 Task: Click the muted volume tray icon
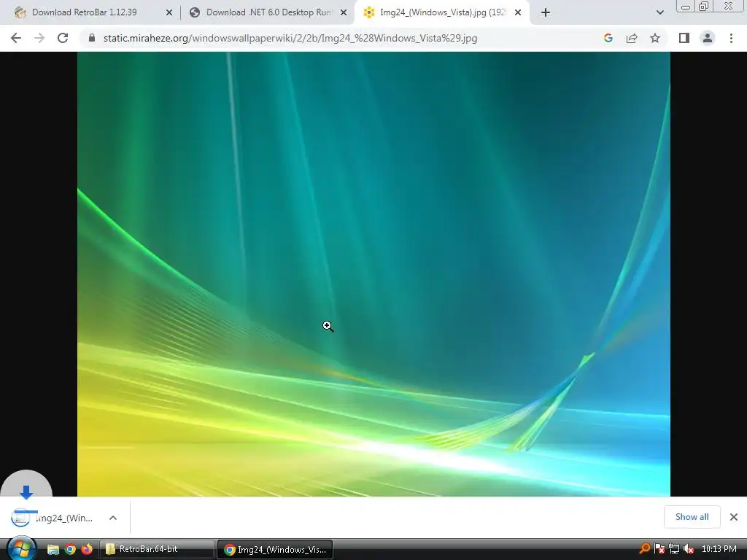click(x=689, y=549)
